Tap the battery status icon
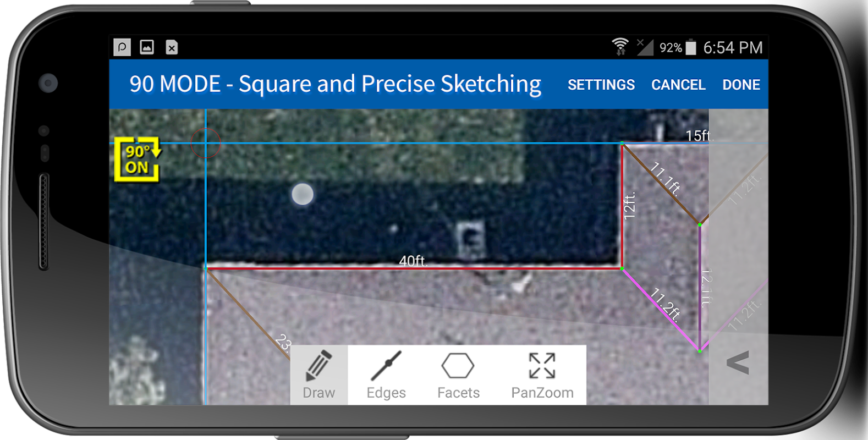 pyautogui.click(x=691, y=48)
